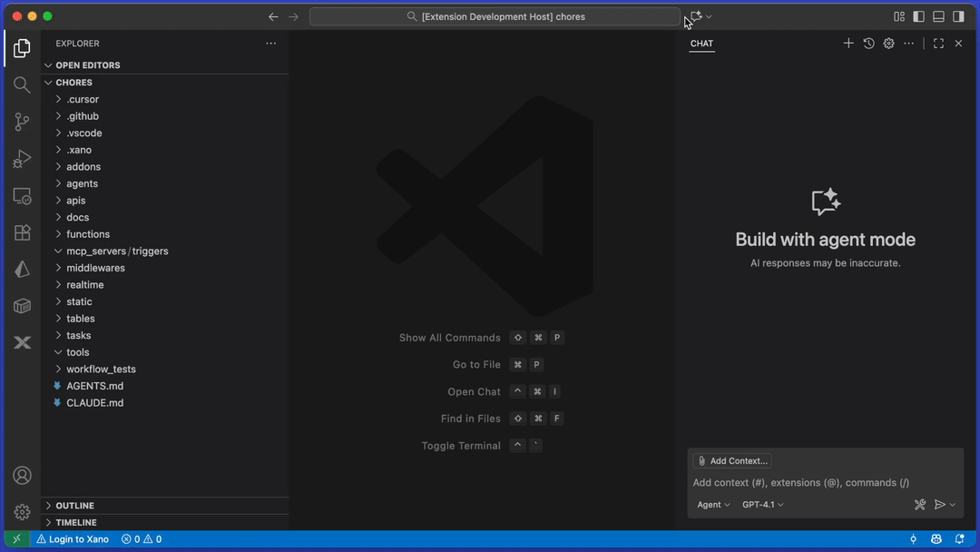Show chat history icon
This screenshot has width=980, height=552.
(x=868, y=44)
